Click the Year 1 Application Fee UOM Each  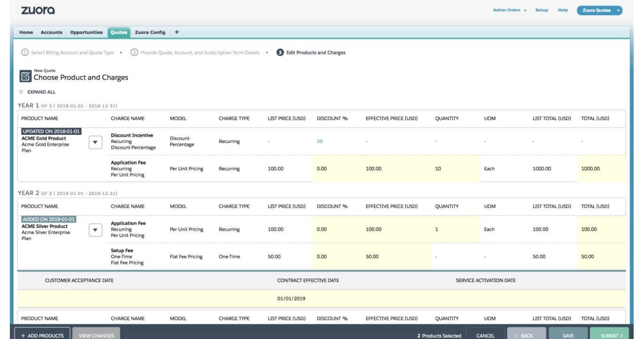pos(489,168)
